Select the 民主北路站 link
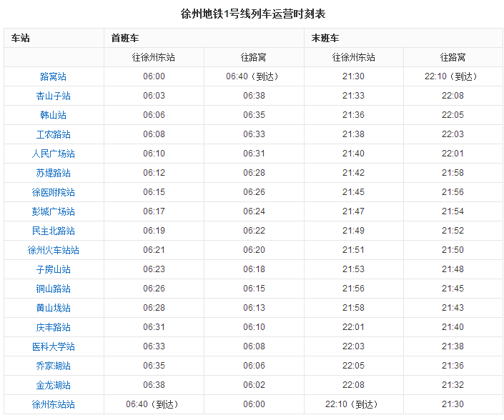This screenshot has width=504, height=420. click(54, 231)
